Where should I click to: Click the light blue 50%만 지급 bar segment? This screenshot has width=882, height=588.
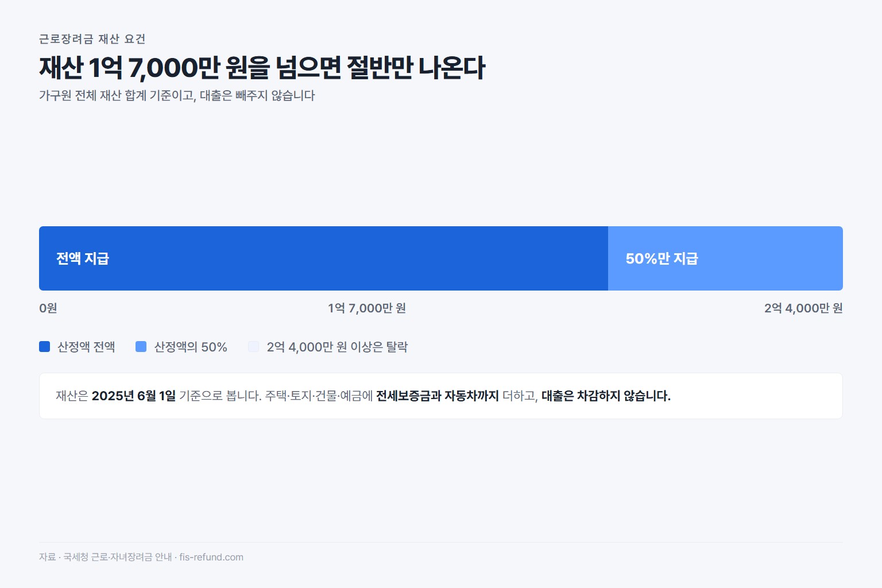(x=725, y=258)
